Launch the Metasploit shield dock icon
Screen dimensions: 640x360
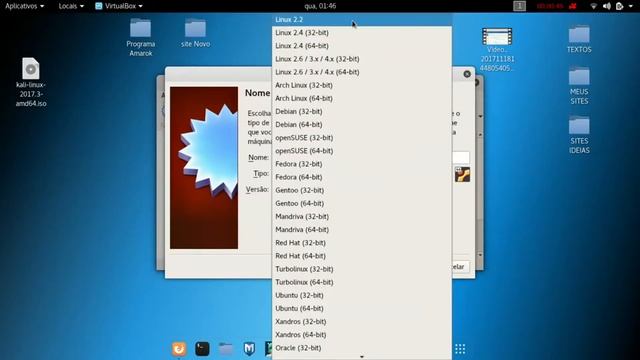249,349
